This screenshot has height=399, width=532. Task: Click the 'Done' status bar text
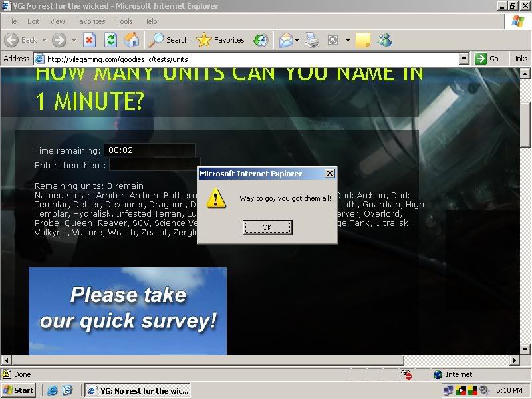(x=23, y=374)
